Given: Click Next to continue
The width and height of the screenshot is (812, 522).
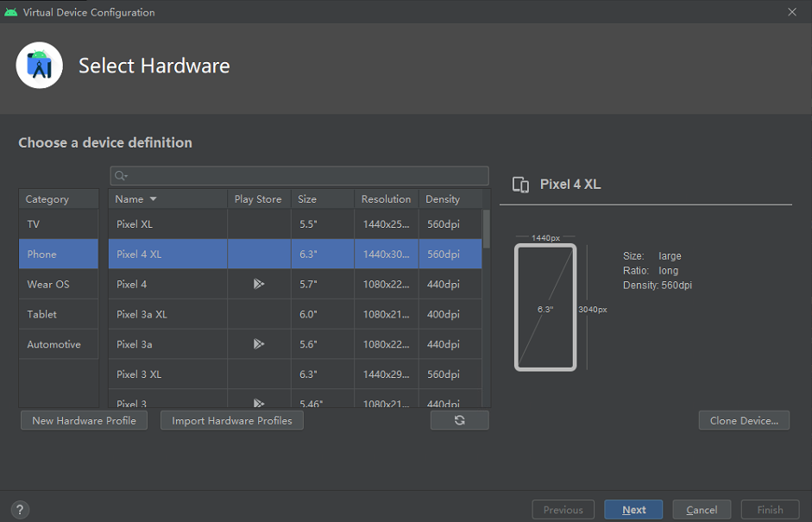Looking at the screenshot, I should tap(633, 509).
